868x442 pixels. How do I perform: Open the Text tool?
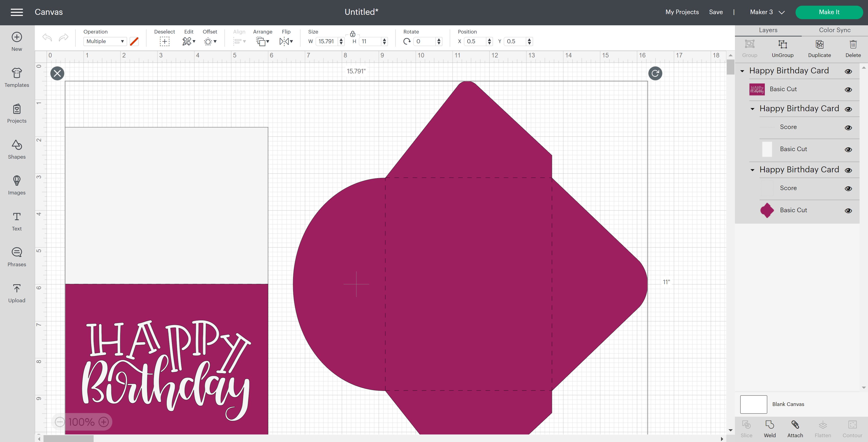pyautogui.click(x=16, y=221)
